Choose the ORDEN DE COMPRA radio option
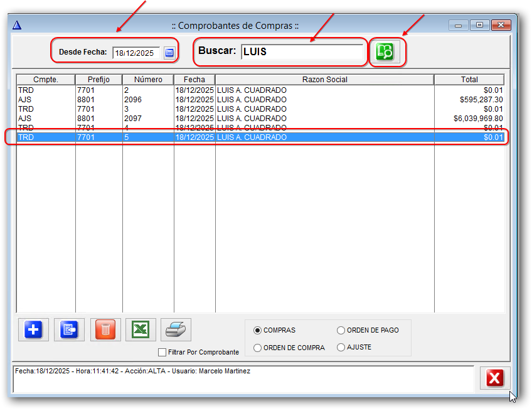 tap(258, 348)
